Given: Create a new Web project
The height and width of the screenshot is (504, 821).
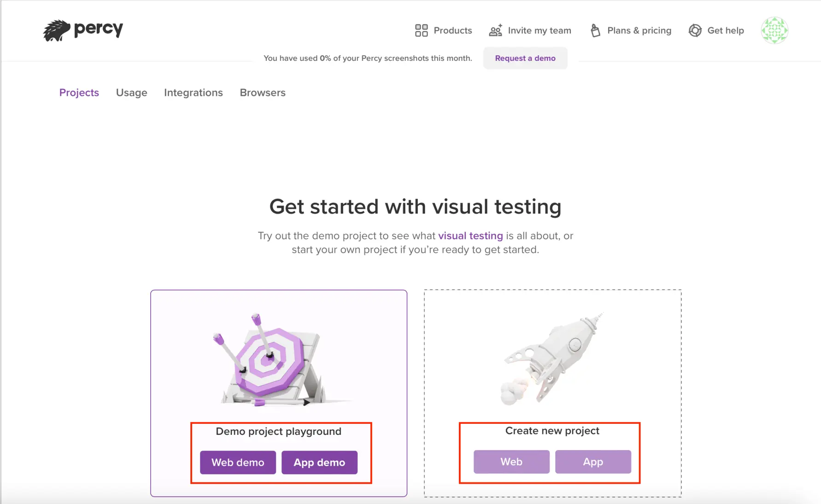Looking at the screenshot, I should point(511,462).
